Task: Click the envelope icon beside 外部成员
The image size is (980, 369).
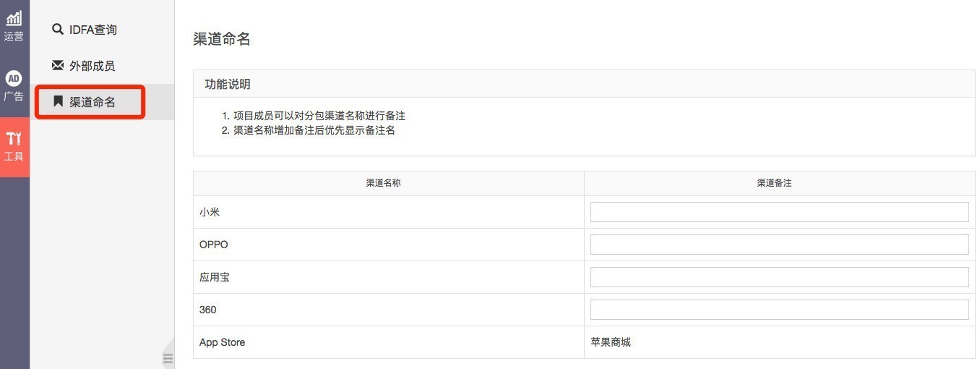Action: click(x=58, y=66)
